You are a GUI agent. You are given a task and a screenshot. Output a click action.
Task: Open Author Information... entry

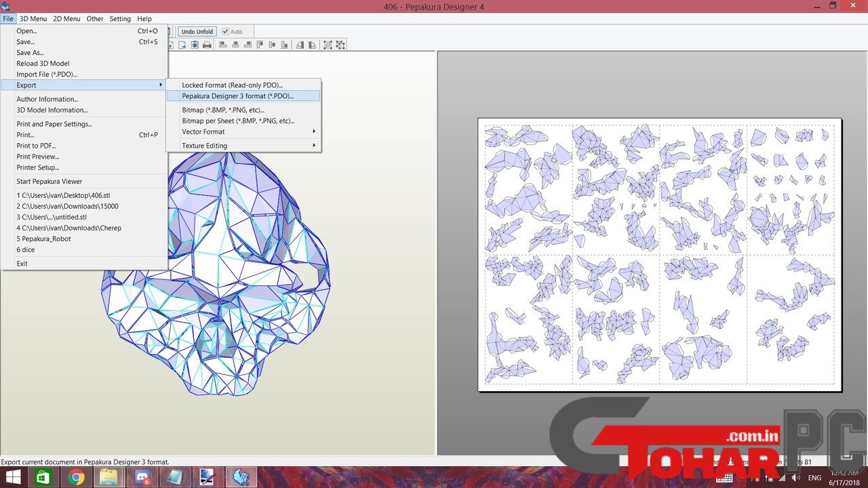click(x=84, y=99)
